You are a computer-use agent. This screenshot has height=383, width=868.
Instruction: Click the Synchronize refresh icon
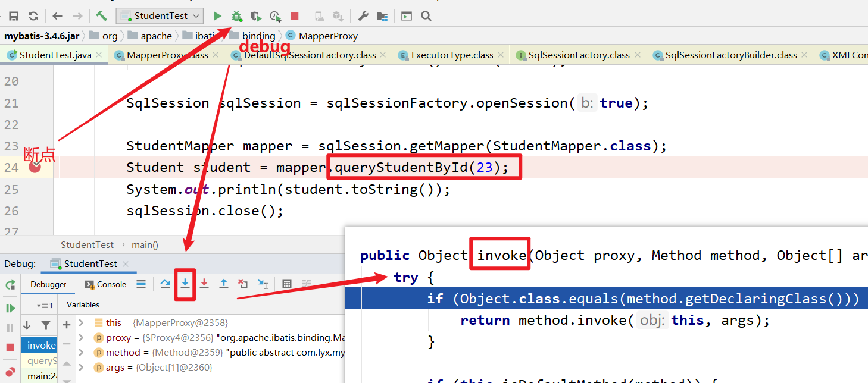click(33, 16)
